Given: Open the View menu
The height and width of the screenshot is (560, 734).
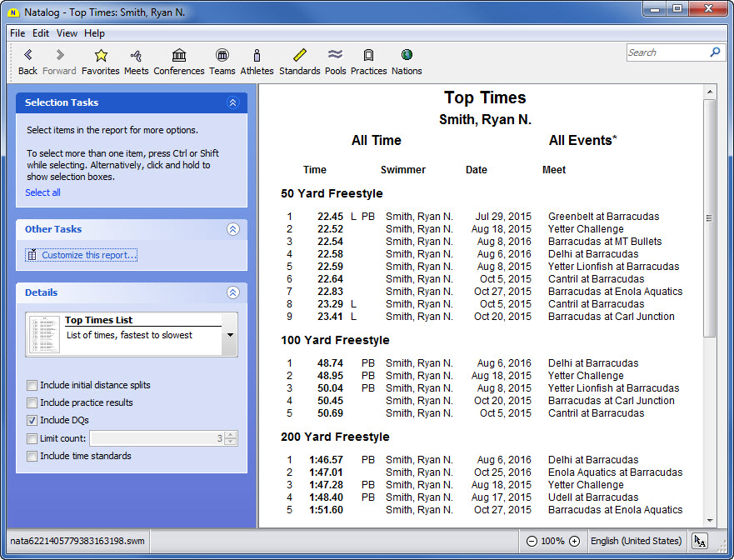Looking at the screenshot, I should pos(67,33).
